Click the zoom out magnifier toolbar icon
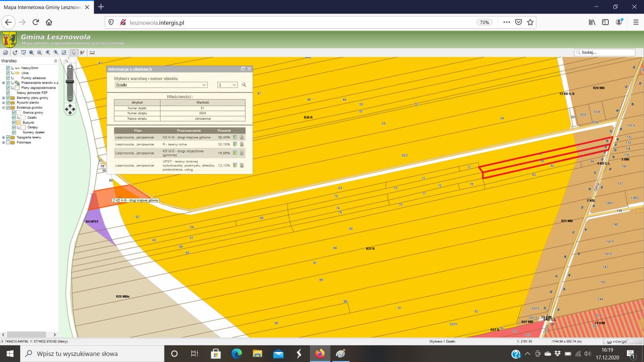 39,52
